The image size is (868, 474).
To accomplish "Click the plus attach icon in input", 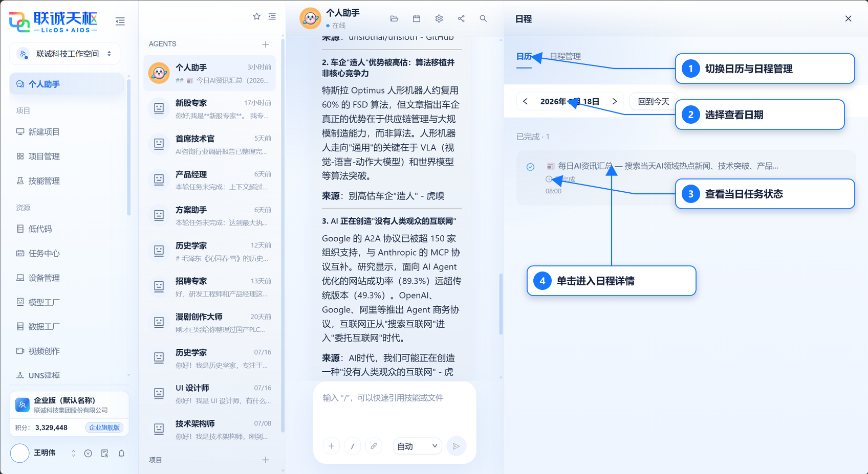I will click(331, 446).
